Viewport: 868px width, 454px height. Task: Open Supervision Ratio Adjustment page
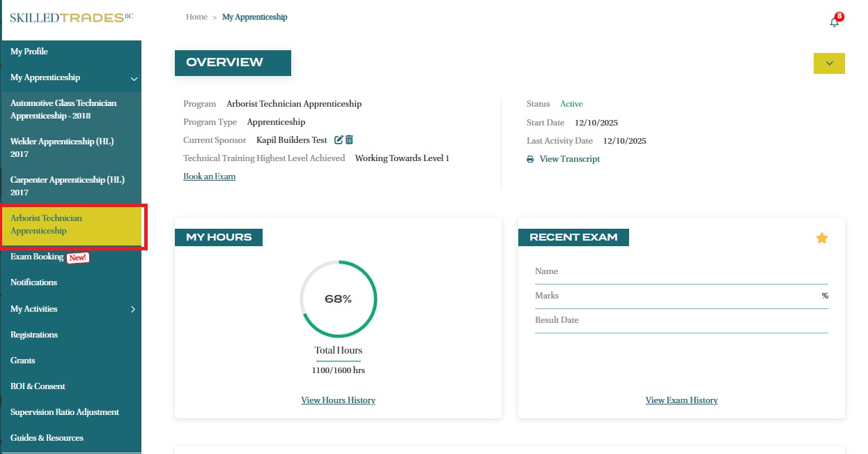tap(65, 412)
